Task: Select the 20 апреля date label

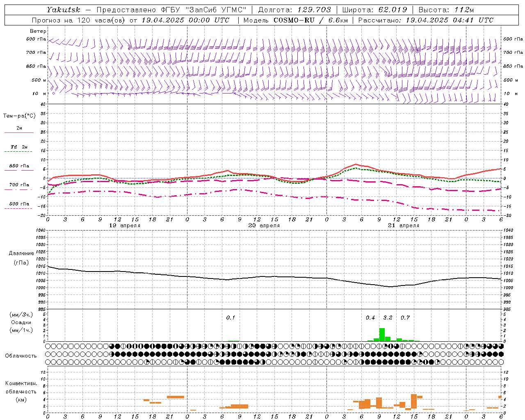Action: tap(264, 226)
